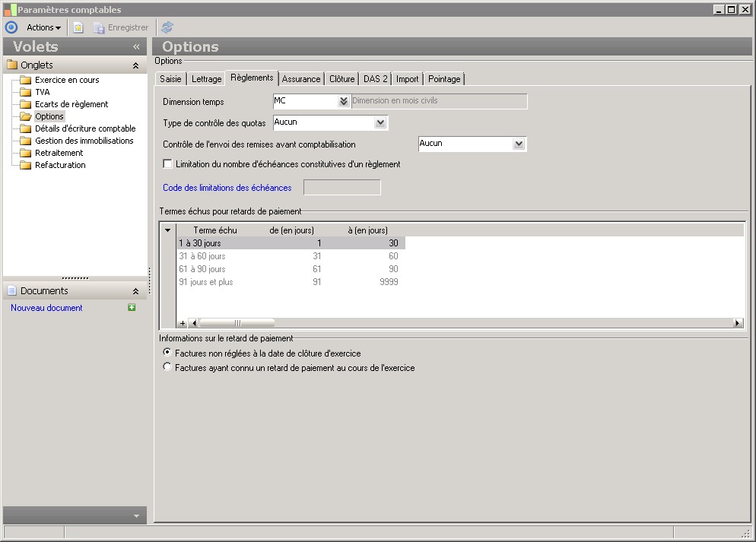The image size is (756, 542).
Task: Expand the Contrôle de l'envoi des remises dropdown
Action: tap(519, 144)
